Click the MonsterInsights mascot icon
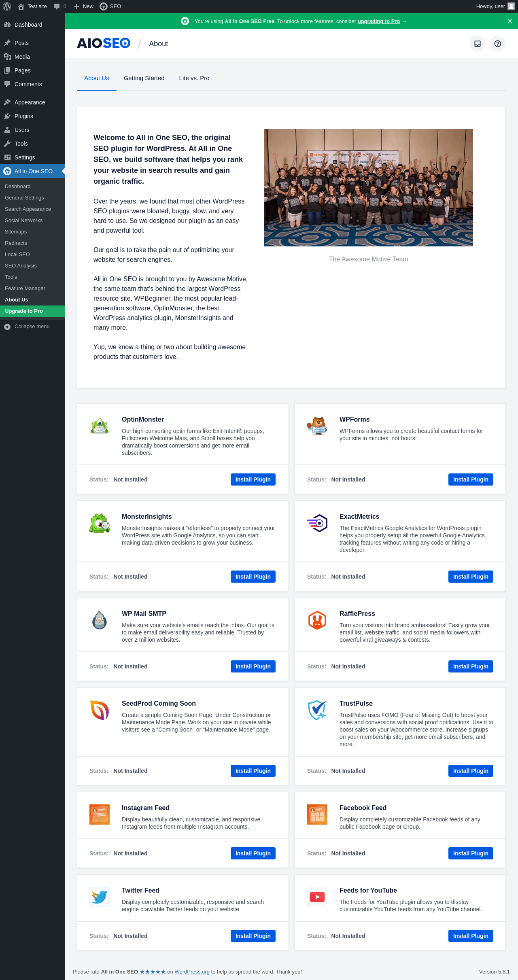The image size is (518, 980). [100, 523]
